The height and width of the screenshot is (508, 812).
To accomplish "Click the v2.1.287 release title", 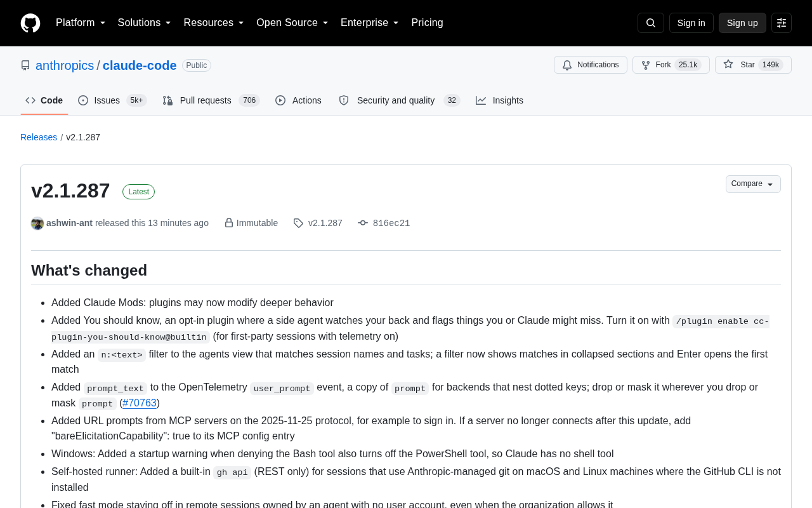I will click(x=70, y=190).
